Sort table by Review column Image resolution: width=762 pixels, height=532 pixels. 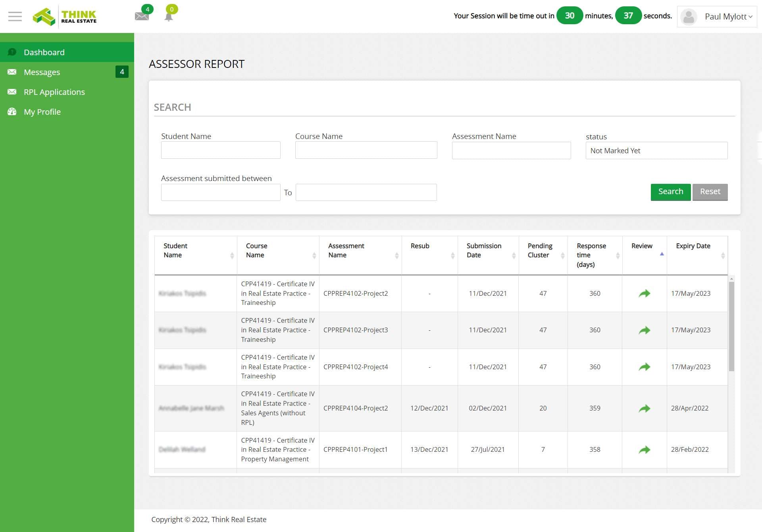(645, 255)
